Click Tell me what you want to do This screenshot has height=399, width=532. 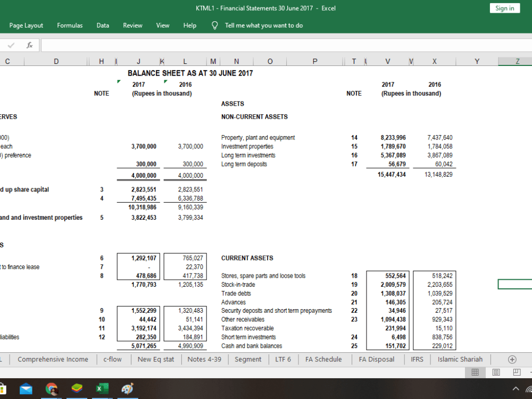coord(264,26)
